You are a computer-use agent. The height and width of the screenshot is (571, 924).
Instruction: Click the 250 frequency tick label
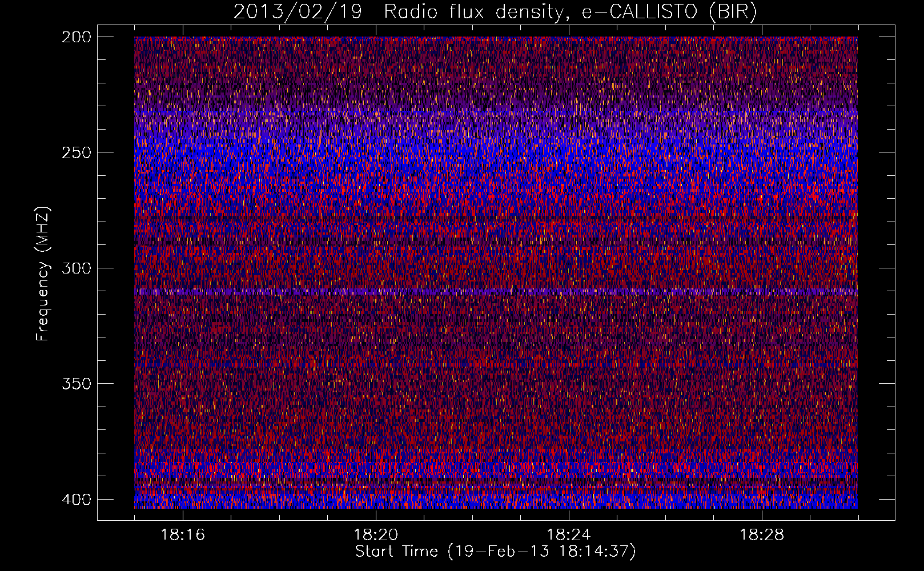(x=77, y=152)
